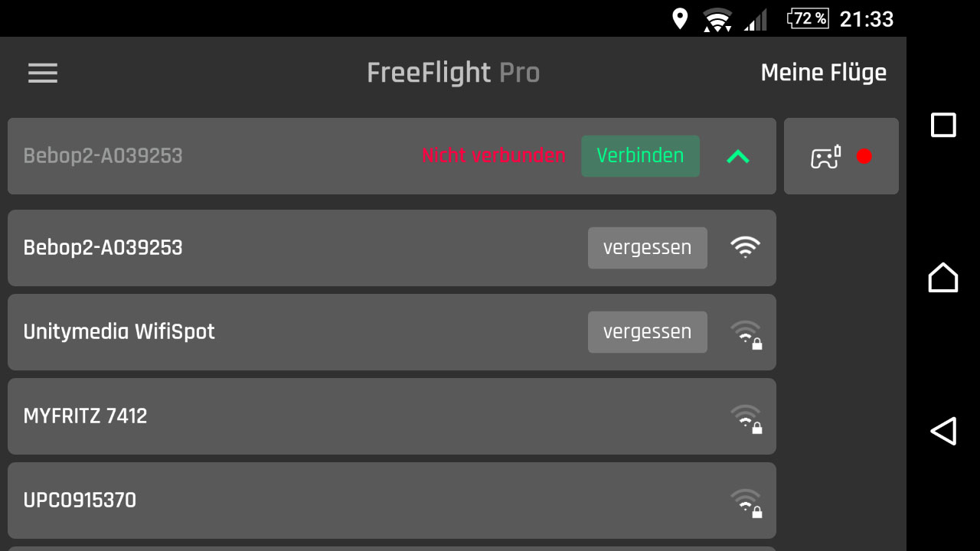Collapse the Wi-Fi network list chevron
The height and width of the screenshot is (551, 980).
point(738,156)
